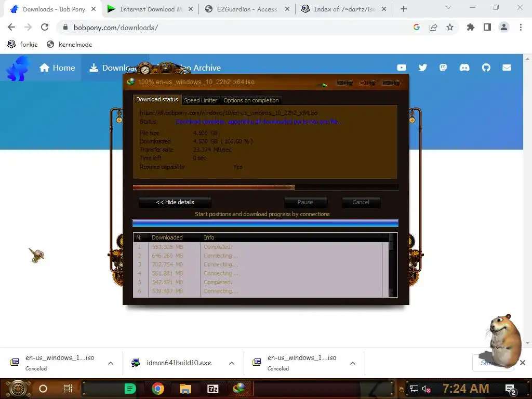Switch to Download status tab
This screenshot has width=532, height=399.
157,99
